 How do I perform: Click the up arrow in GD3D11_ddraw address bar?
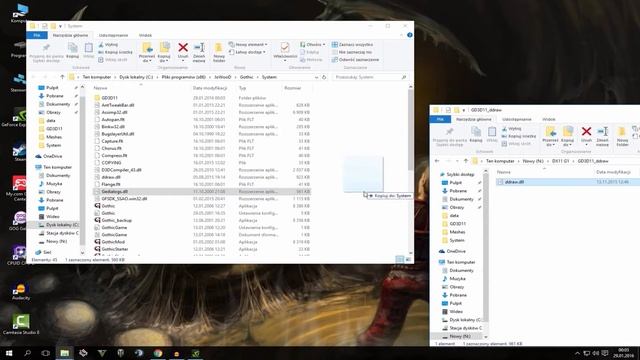[x=466, y=161]
